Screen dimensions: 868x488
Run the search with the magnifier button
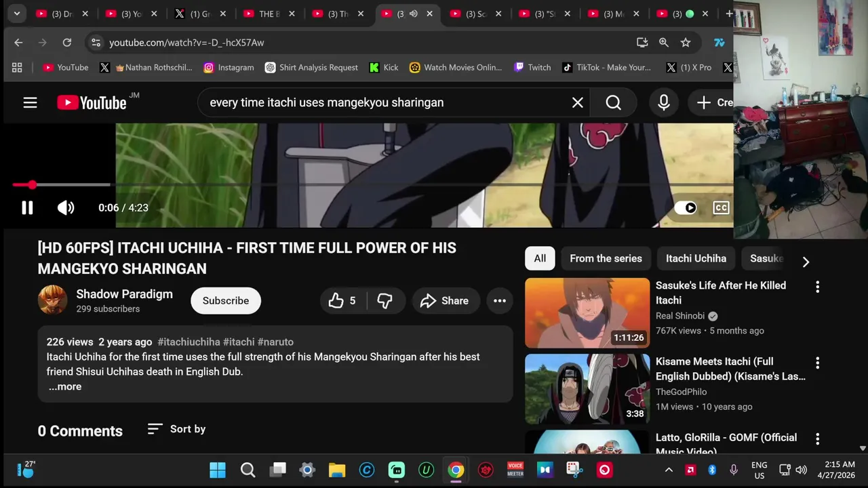[x=614, y=102]
